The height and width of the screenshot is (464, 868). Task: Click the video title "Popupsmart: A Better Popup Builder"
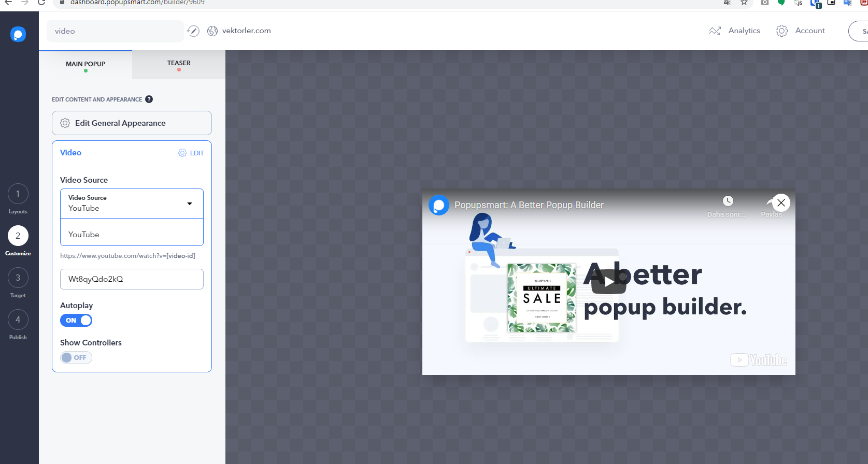click(x=529, y=205)
